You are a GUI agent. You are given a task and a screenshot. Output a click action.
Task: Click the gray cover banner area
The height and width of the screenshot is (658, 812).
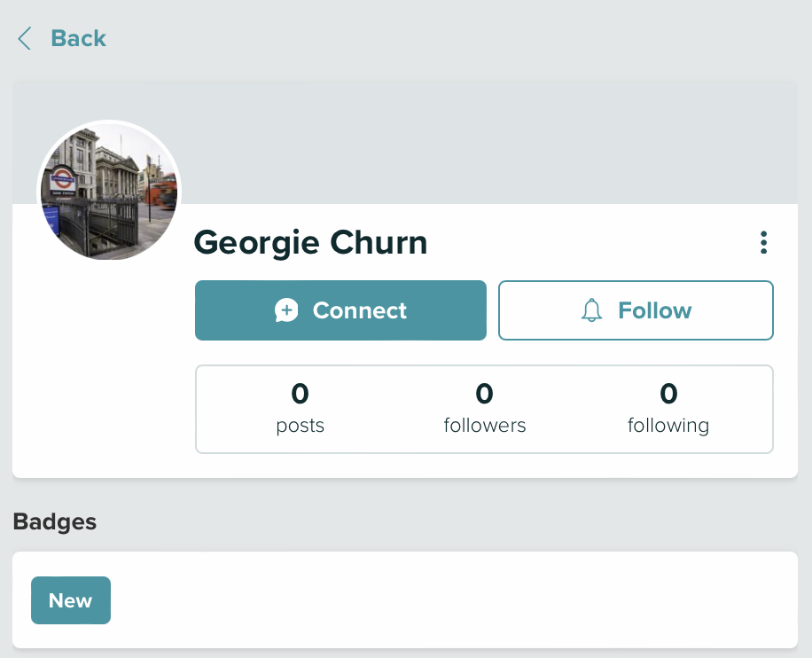pyautogui.click(x=488, y=142)
